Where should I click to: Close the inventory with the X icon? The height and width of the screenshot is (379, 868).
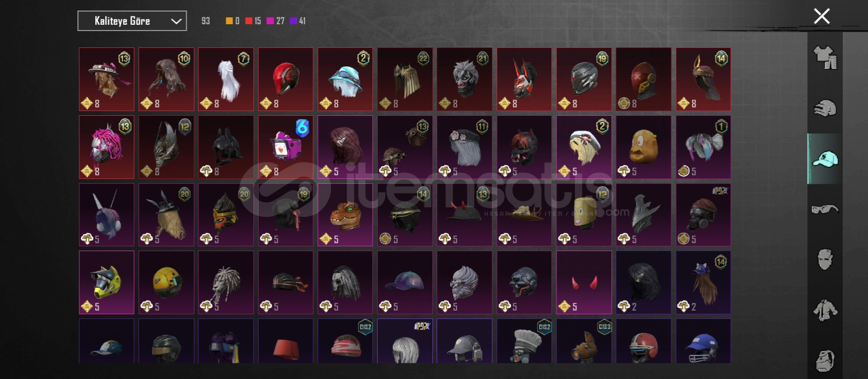click(822, 16)
